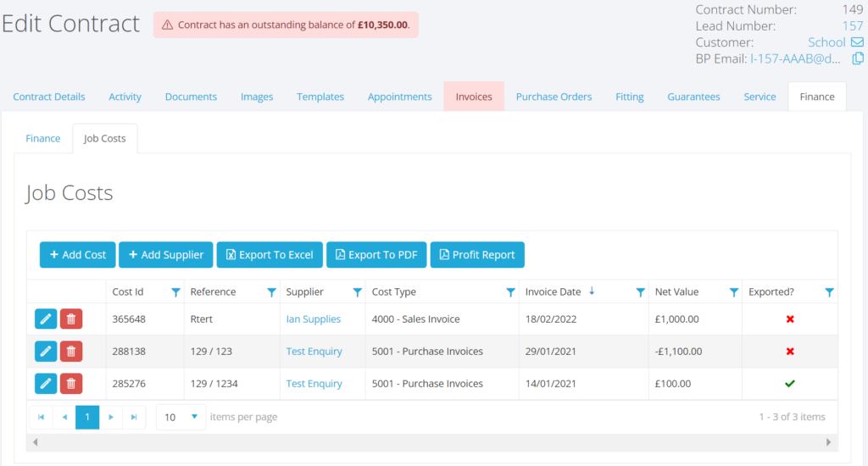Open the Cost Type column filter
This screenshot has width=868, height=466.
click(510, 292)
